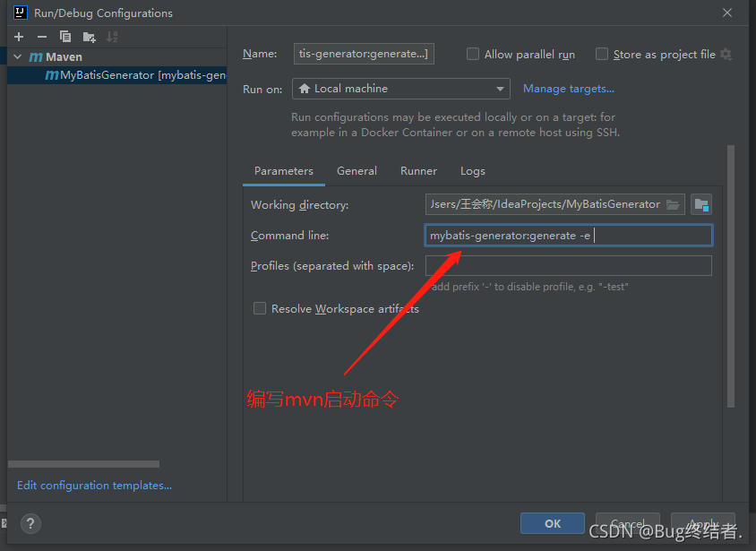Copy the selected configuration
This screenshot has height=551, width=756.
65,37
